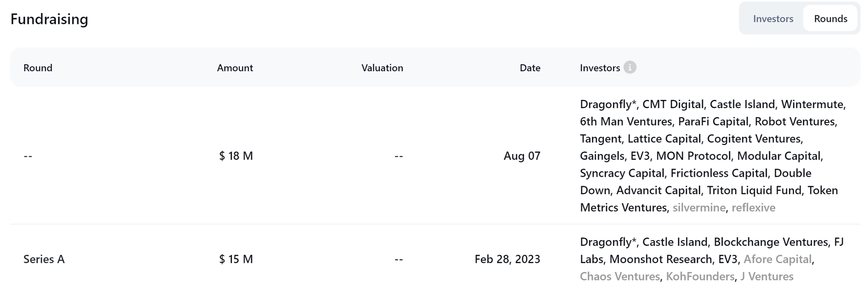Open the reflexive investor link
Screen dimensions: 868x297
point(753,208)
